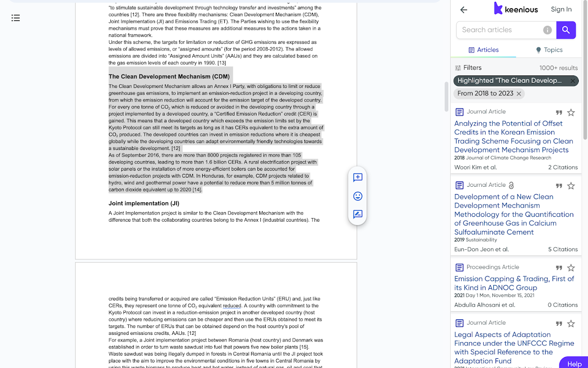Click the back arrow in Keenious panel
Screen dimensions: 588x368
(x=463, y=10)
